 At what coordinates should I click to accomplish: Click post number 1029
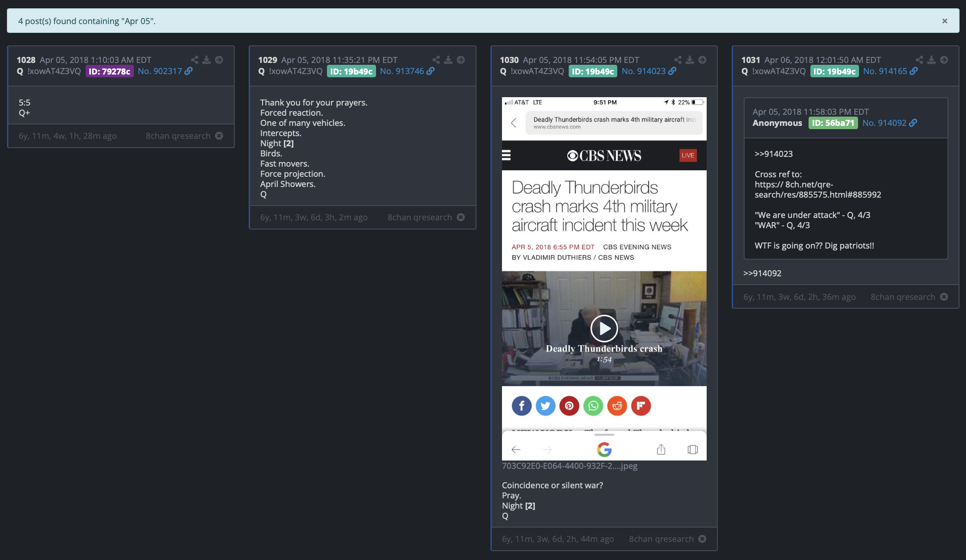(268, 60)
